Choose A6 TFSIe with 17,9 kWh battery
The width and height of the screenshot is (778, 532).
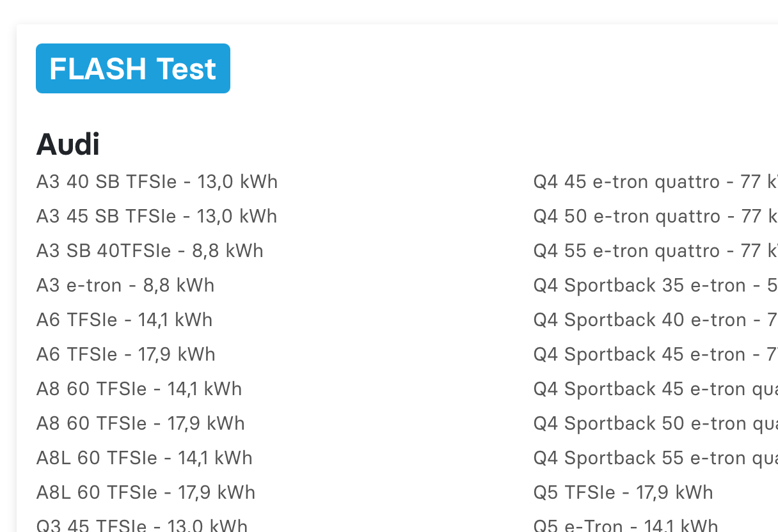point(126,355)
